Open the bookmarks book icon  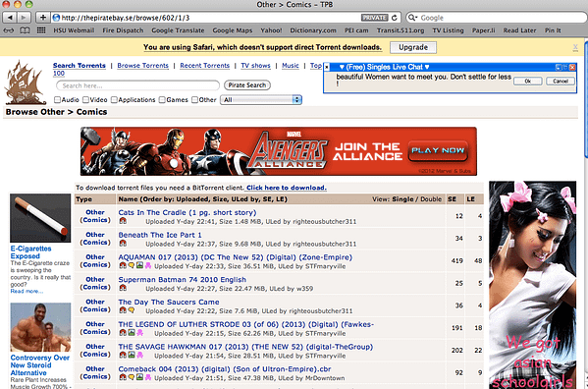(25, 30)
